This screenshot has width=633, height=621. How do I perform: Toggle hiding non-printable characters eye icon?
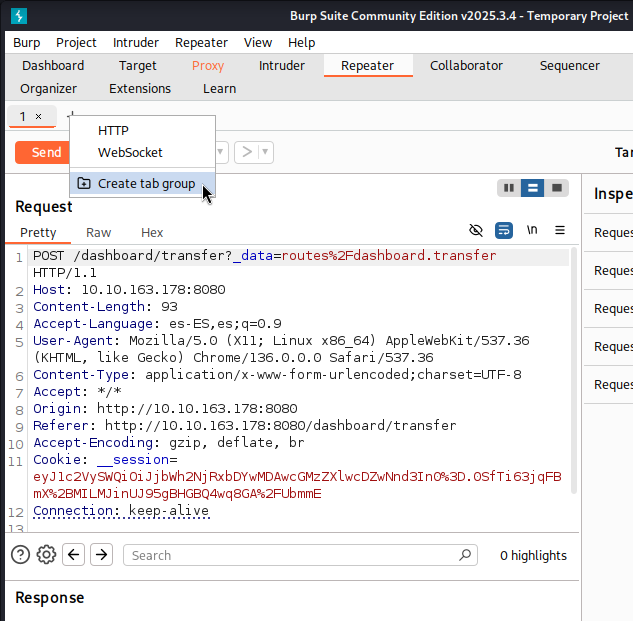[476, 231]
